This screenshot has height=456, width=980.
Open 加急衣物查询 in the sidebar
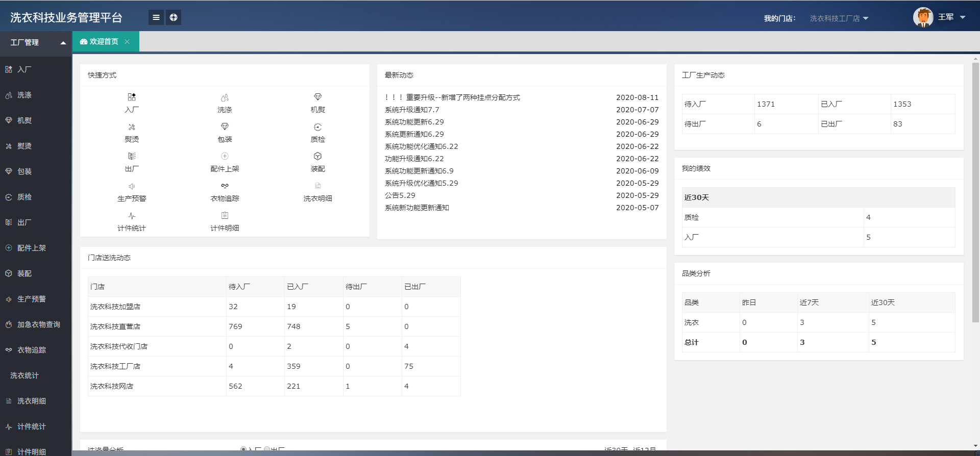(36, 324)
